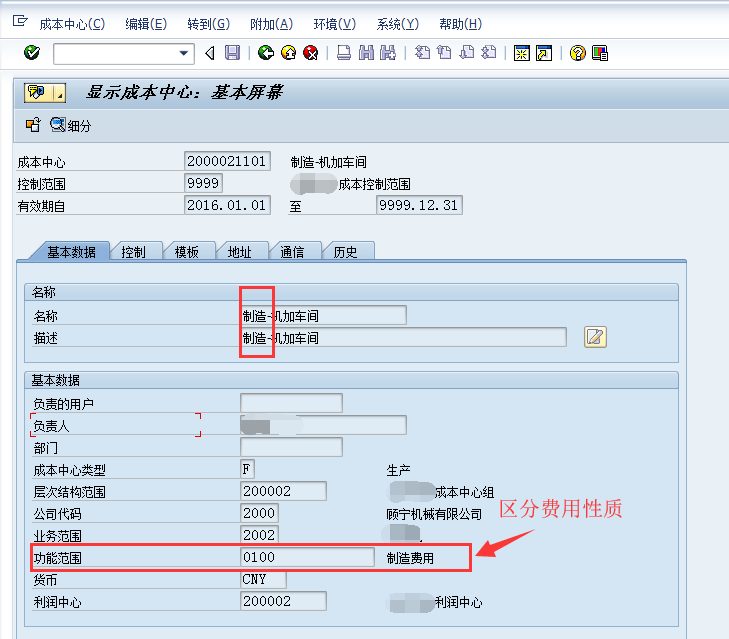Click 有效期自 date field 2016.01.01
The width and height of the screenshot is (729, 639).
pyautogui.click(x=227, y=205)
